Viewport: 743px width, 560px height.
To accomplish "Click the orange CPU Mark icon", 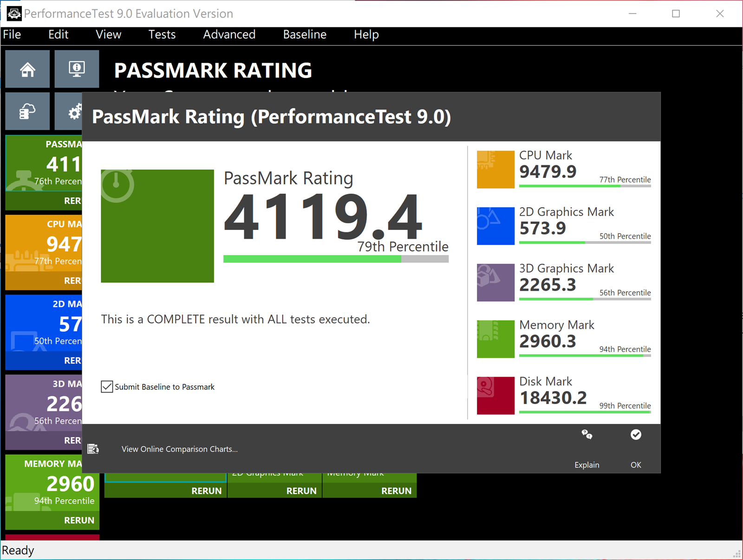I will (495, 169).
